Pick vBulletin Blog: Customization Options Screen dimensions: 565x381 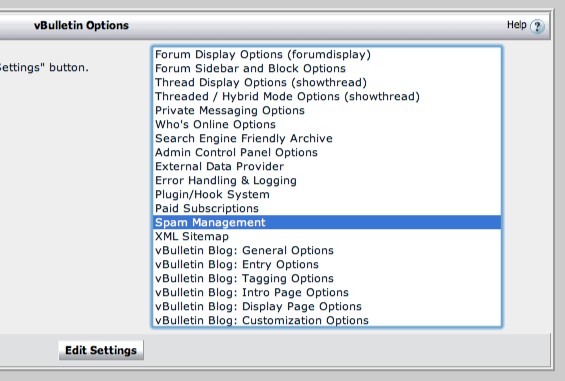pos(327,320)
